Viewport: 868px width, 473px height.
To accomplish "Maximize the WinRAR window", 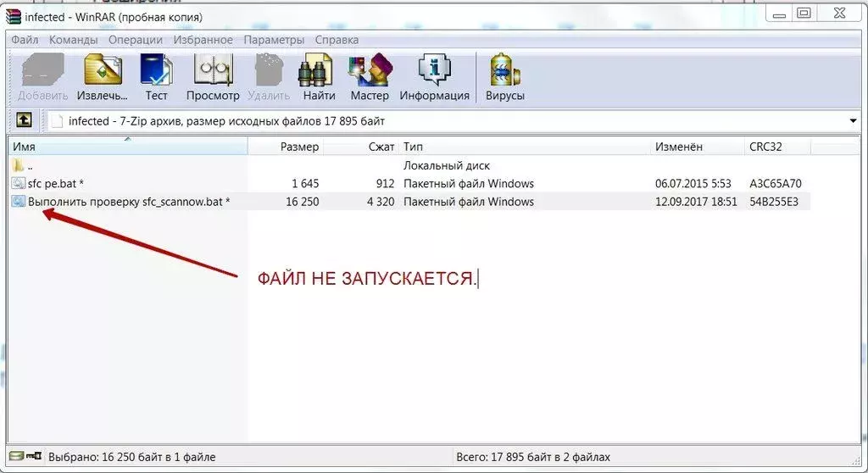I will (804, 14).
